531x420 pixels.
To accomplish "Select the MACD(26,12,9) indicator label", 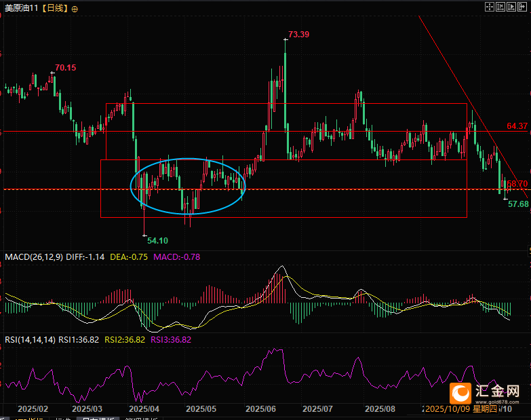I will (34, 257).
